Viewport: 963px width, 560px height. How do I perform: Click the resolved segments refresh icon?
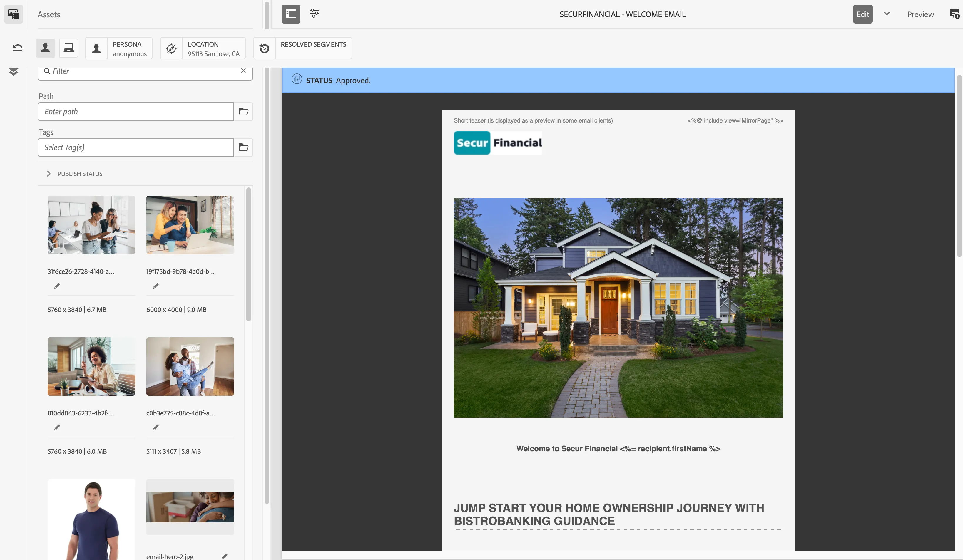click(265, 48)
